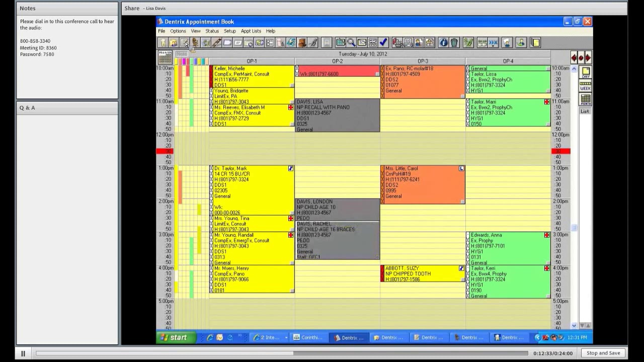
Task: Click the Note button
Action: tap(182, 54)
